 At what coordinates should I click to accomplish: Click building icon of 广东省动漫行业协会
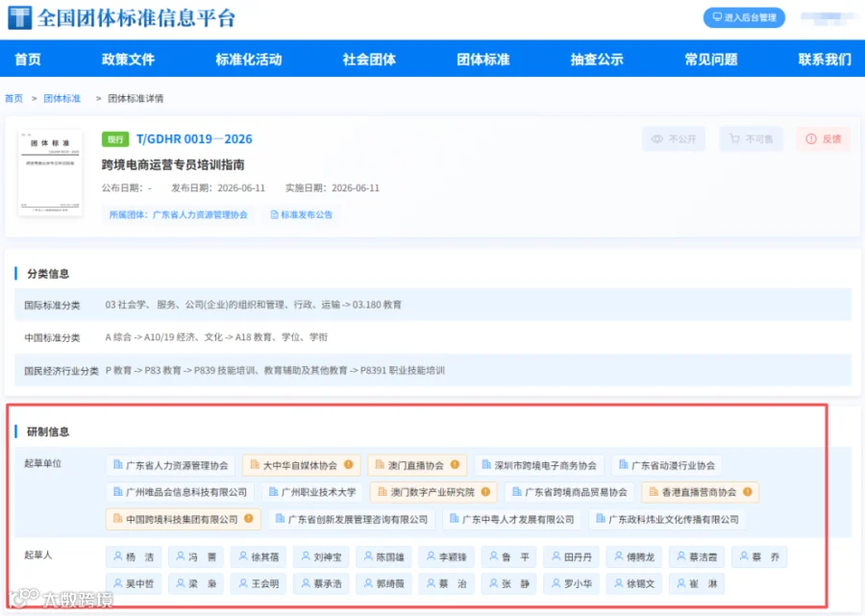tap(624, 464)
